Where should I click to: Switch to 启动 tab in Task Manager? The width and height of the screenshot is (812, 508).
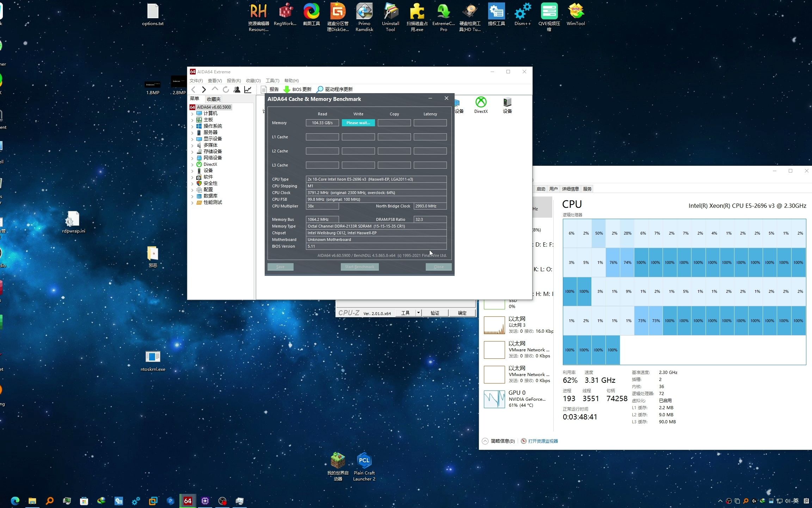point(541,189)
